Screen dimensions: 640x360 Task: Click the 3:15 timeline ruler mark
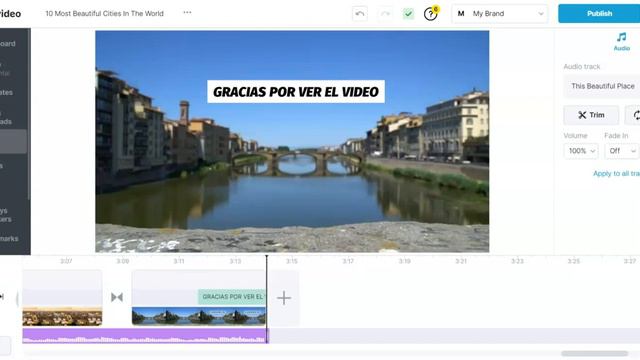click(x=291, y=261)
